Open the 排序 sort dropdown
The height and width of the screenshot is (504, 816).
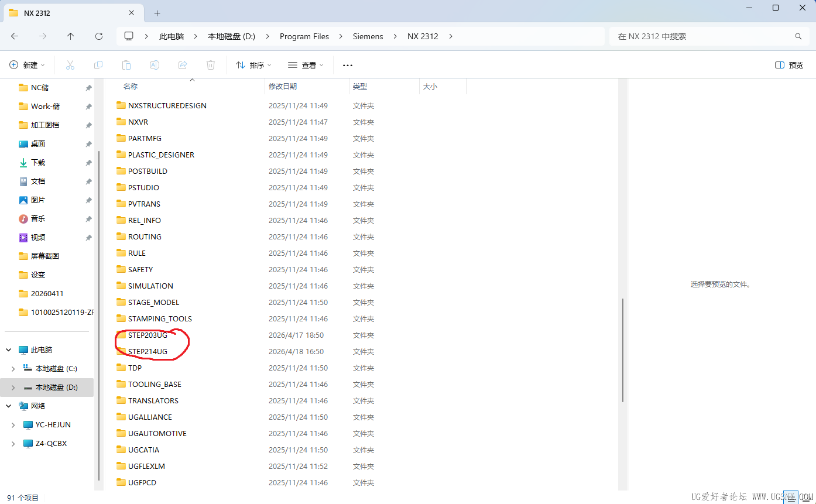[x=255, y=66]
